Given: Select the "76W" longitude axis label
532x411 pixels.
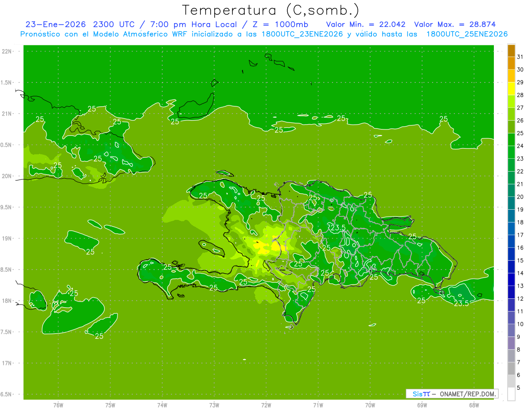Looking at the screenshot, I should [x=58, y=405].
